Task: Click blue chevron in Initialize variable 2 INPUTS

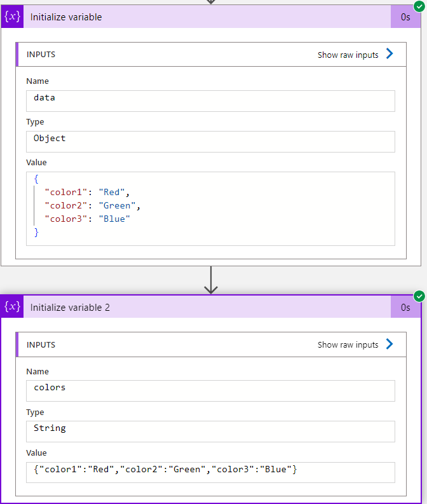Action: pos(390,344)
